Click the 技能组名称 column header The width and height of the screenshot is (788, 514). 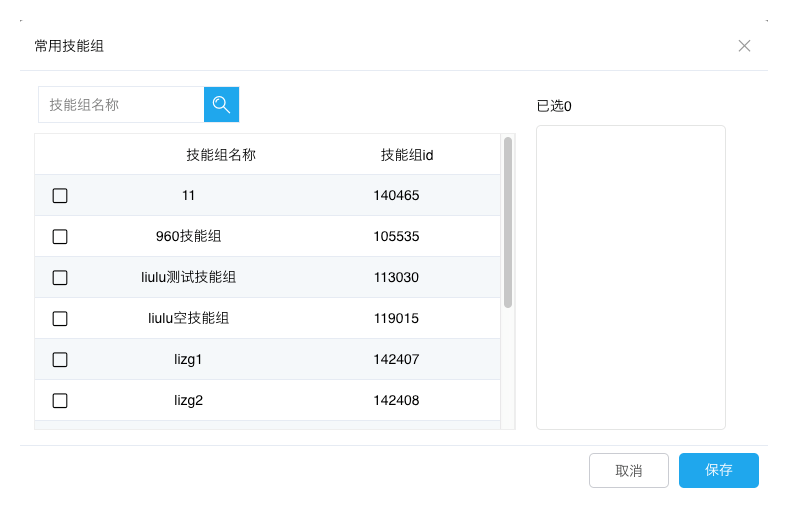[221, 155]
